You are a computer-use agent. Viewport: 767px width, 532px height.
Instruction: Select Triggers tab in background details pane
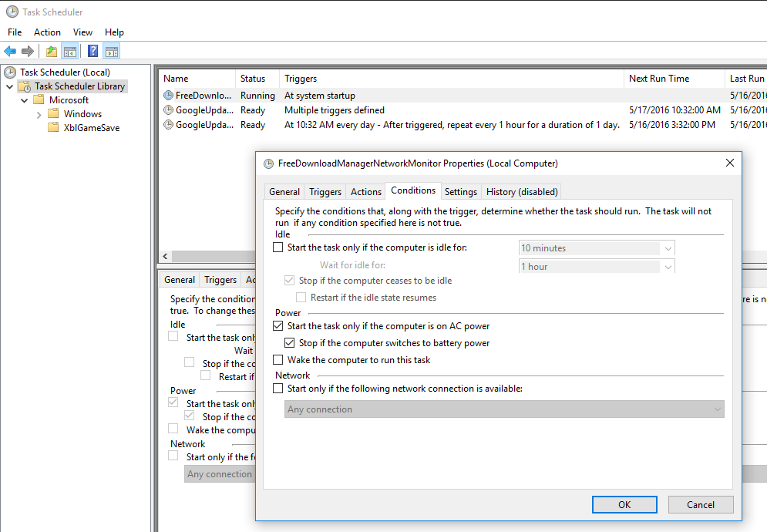(220, 279)
